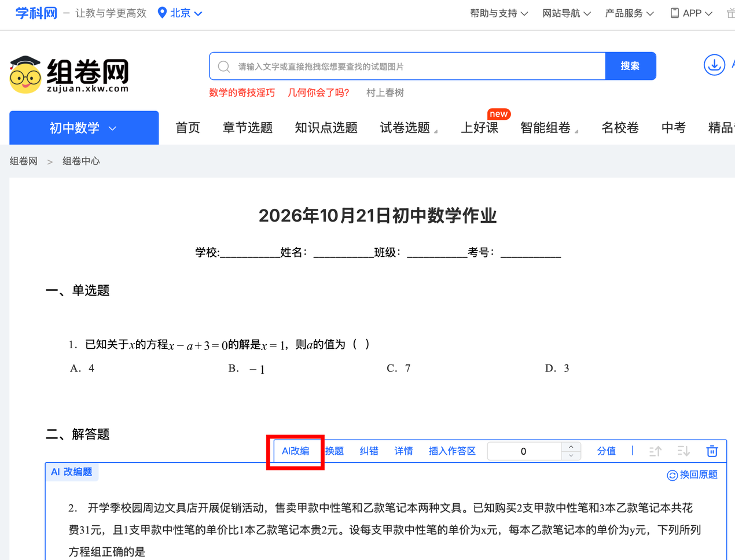Click the location pin icon beside 北京
The image size is (735, 560).
162,13
